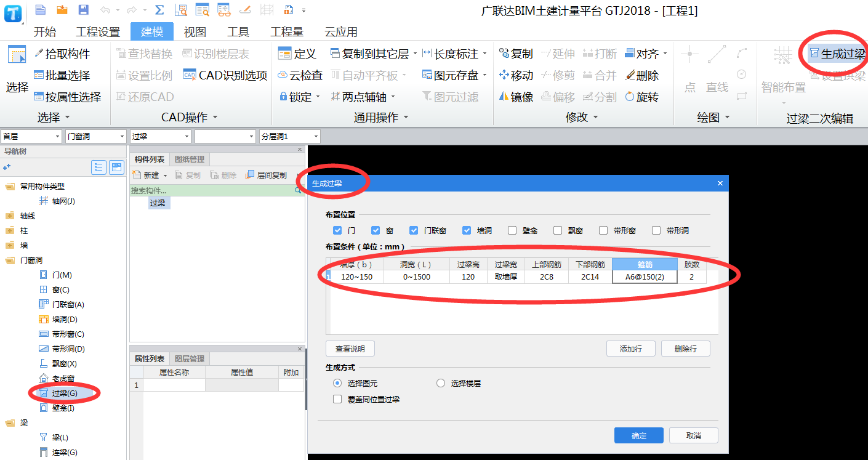The image size is (868, 460).
Task: Run Cloud check (云检查)
Action: click(x=300, y=75)
